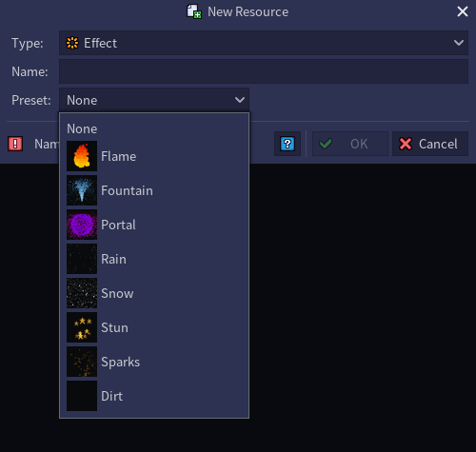Viewport: 476px width, 452px height.
Task: Click the Cancel button
Action: (430, 144)
